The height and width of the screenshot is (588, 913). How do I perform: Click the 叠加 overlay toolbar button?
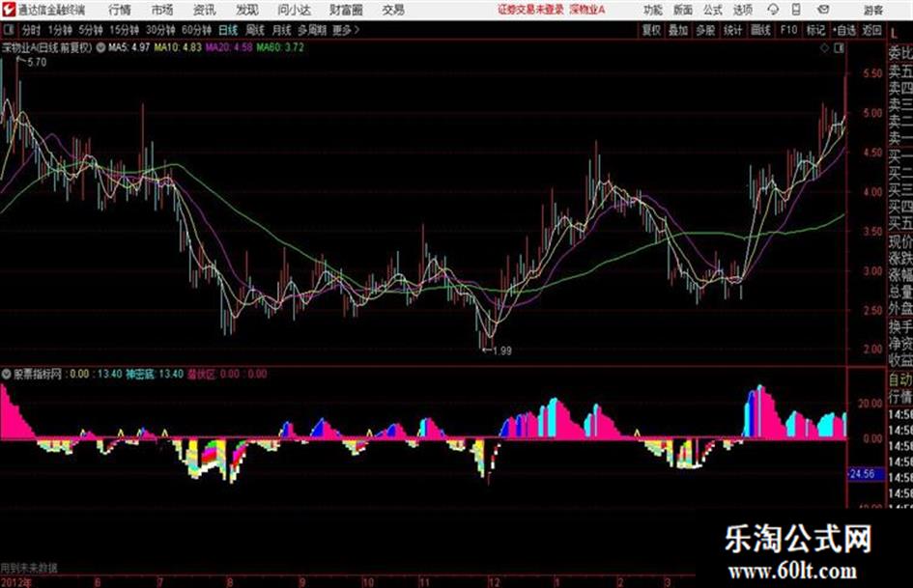point(678,30)
